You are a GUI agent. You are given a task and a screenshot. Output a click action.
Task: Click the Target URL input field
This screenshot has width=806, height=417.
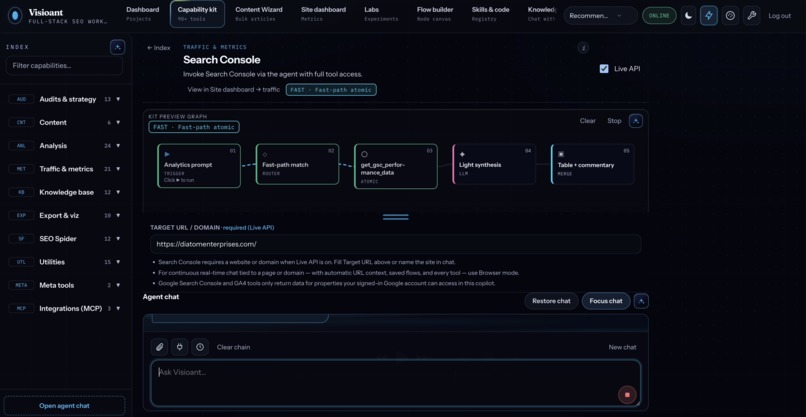pos(396,244)
